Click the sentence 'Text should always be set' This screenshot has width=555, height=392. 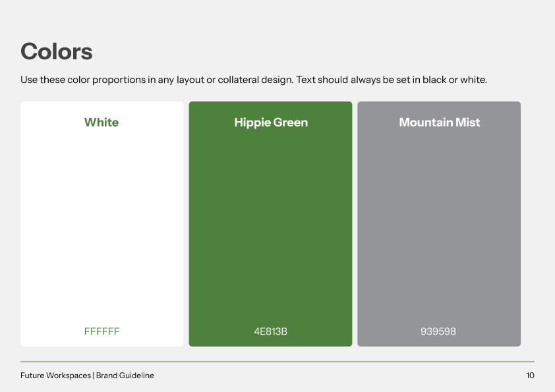pyautogui.click(x=391, y=80)
